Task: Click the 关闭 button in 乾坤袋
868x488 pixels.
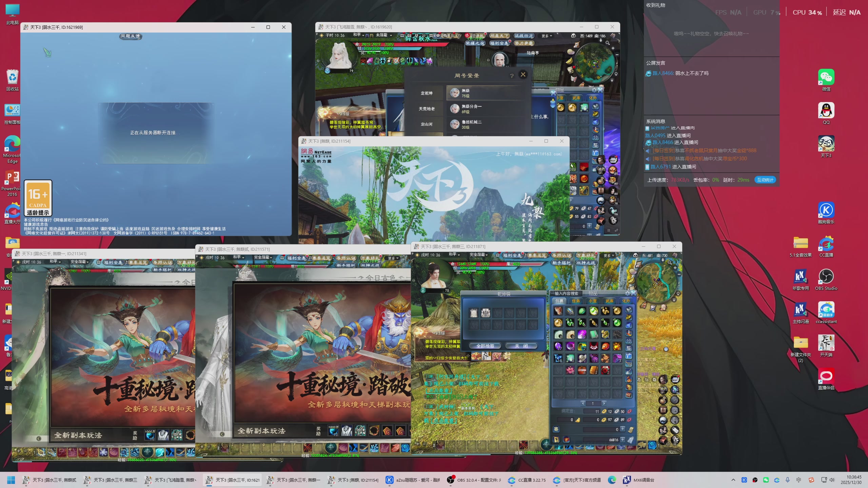Action: 521,346
